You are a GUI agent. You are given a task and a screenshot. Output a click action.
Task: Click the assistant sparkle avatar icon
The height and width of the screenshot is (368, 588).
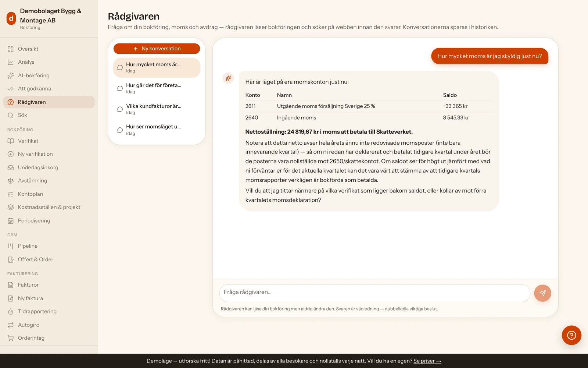(228, 78)
